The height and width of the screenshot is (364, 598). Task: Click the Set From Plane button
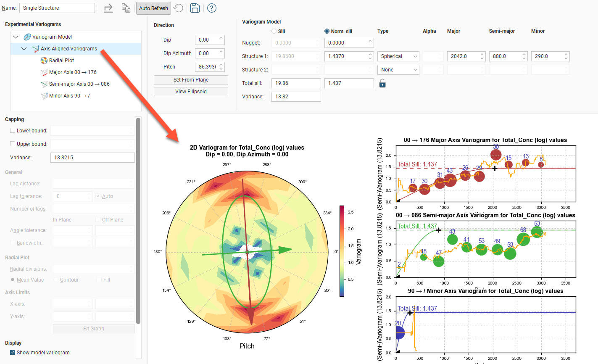point(191,80)
